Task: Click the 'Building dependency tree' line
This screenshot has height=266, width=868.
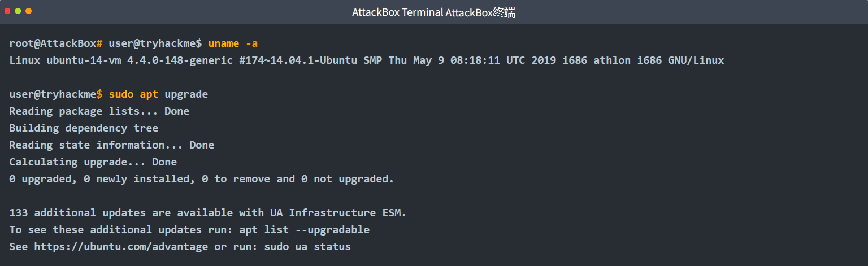Action: tap(84, 128)
